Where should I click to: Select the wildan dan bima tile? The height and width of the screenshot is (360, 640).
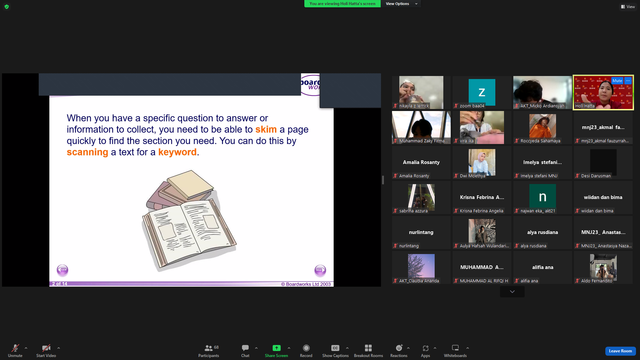(603, 198)
